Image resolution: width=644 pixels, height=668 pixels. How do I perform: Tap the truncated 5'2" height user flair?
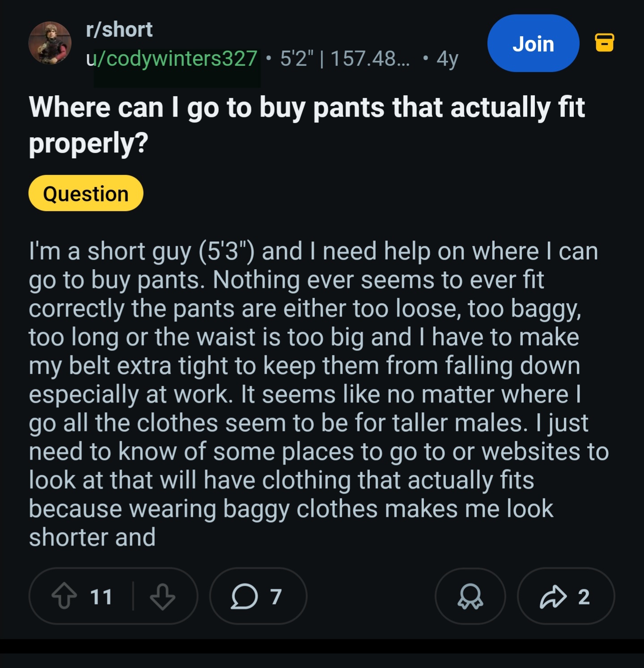344,59
